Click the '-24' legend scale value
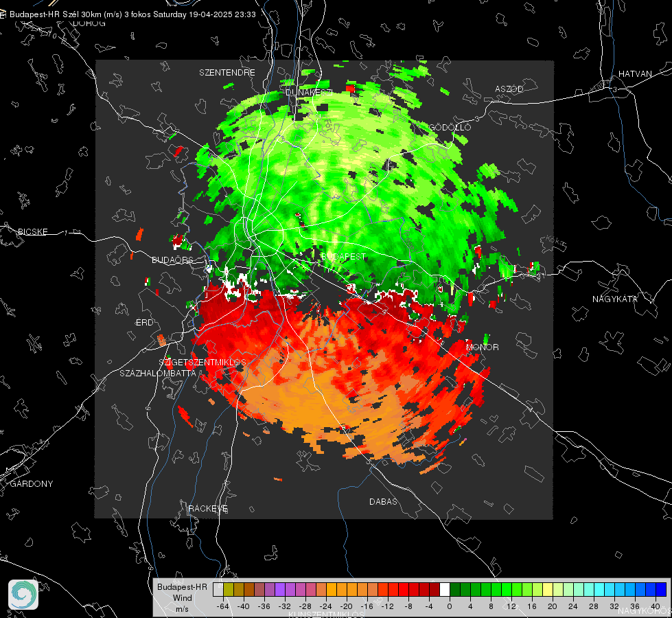 click(326, 606)
